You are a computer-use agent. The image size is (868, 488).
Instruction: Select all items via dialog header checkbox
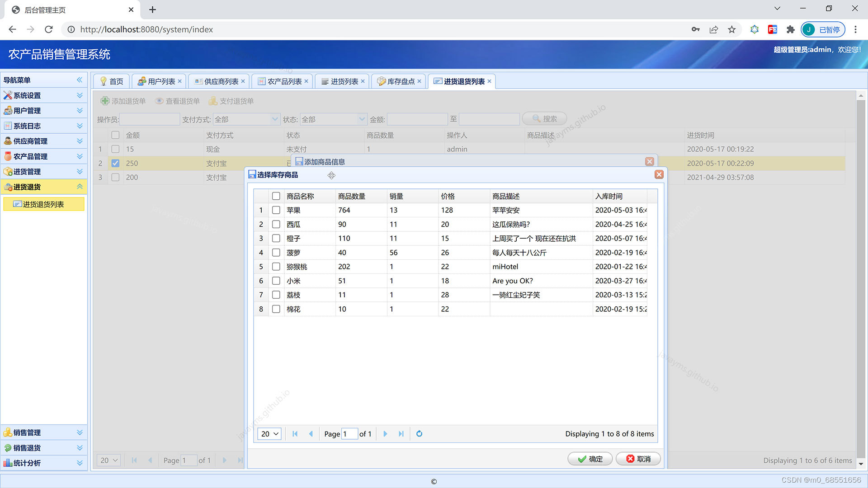[276, 196]
